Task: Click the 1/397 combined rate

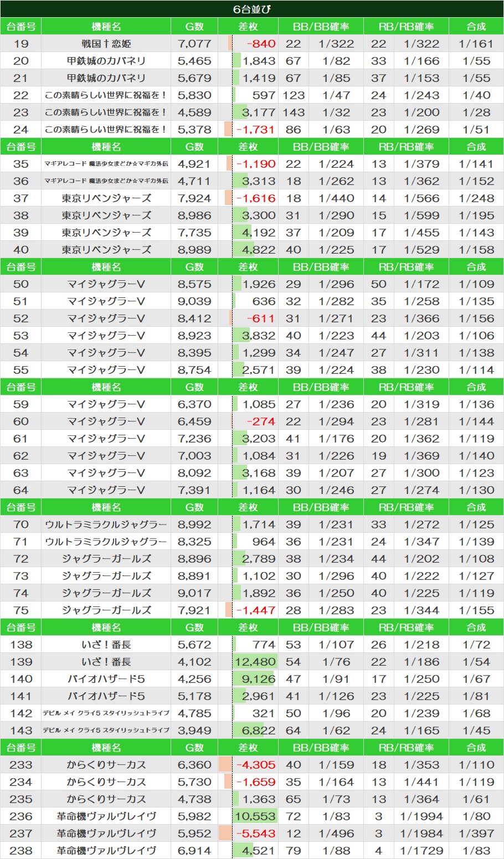Action: [x=476, y=834]
